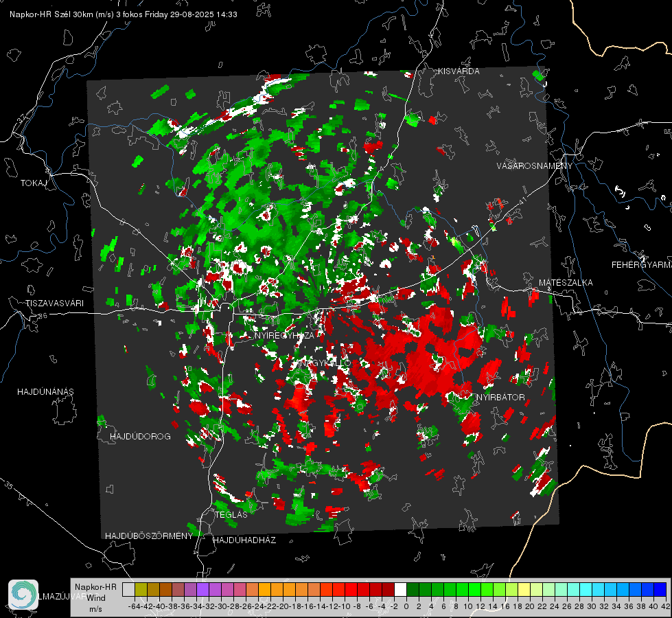Select the white zero-velocity legend swatch
The image size is (672, 618).
[400, 589]
